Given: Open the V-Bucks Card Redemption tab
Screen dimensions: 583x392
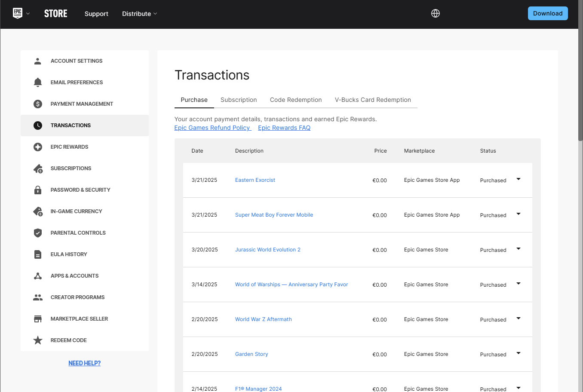Looking at the screenshot, I should (373, 100).
